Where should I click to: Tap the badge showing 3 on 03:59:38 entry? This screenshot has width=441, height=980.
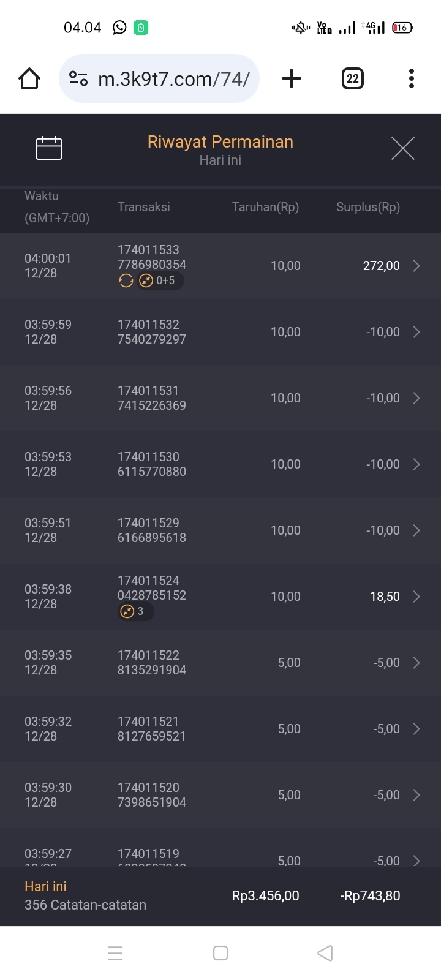coord(135,611)
